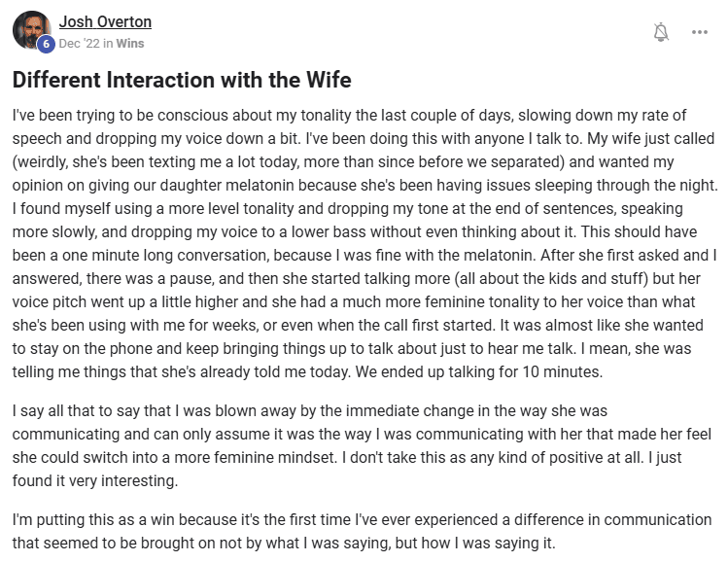The height and width of the screenshot is (562, 728).
Task: Toggle the muted notification bell icon
Action: (661, 32)
